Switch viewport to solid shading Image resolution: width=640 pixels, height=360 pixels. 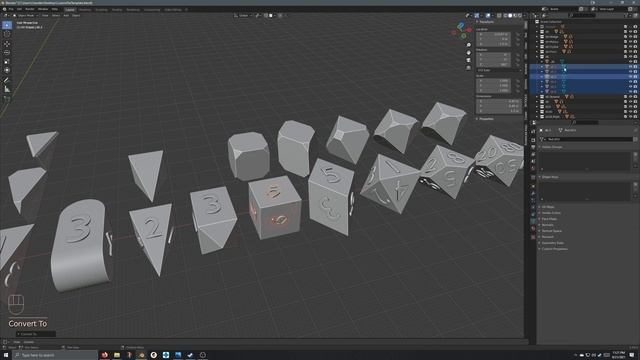[510, 16]
